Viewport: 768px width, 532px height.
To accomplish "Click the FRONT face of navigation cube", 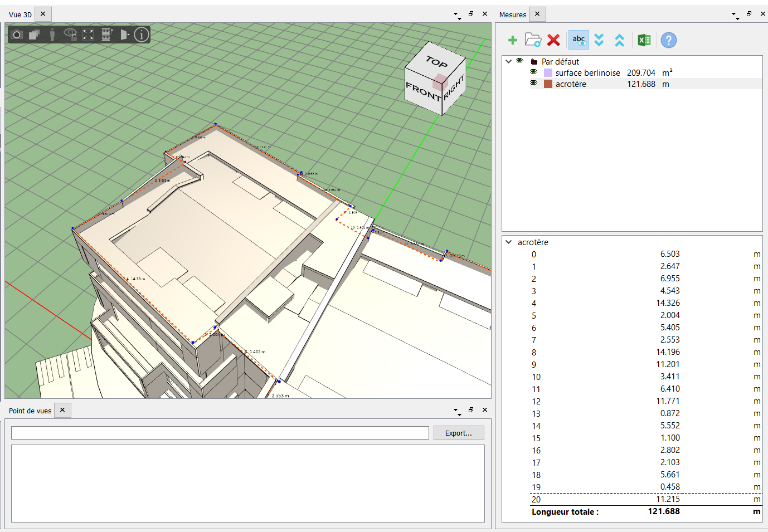I will [x=423, y=91].
